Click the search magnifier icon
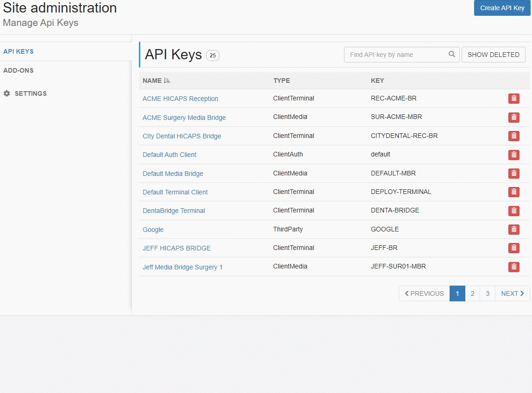This screenshot has width=532, height=393. click(452, 55)
